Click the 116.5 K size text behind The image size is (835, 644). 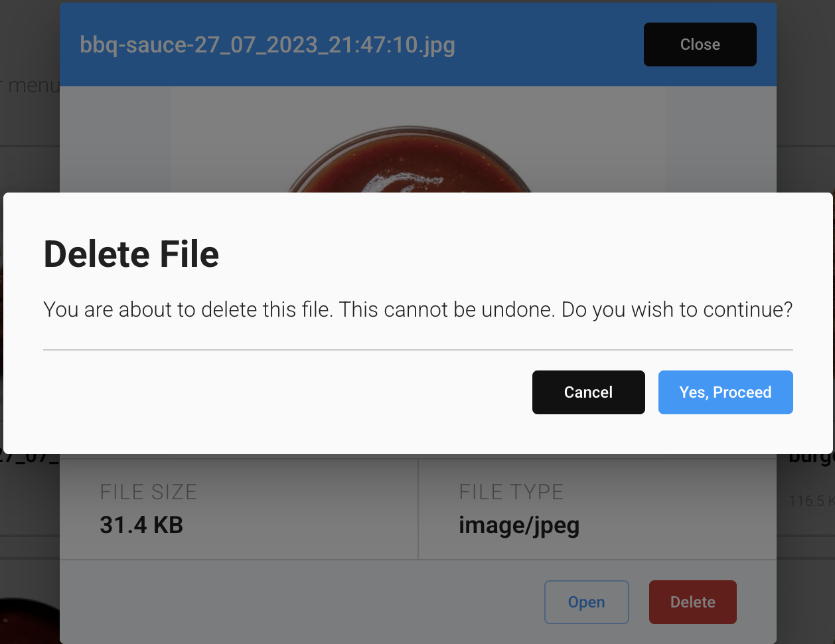coord(811,501)
